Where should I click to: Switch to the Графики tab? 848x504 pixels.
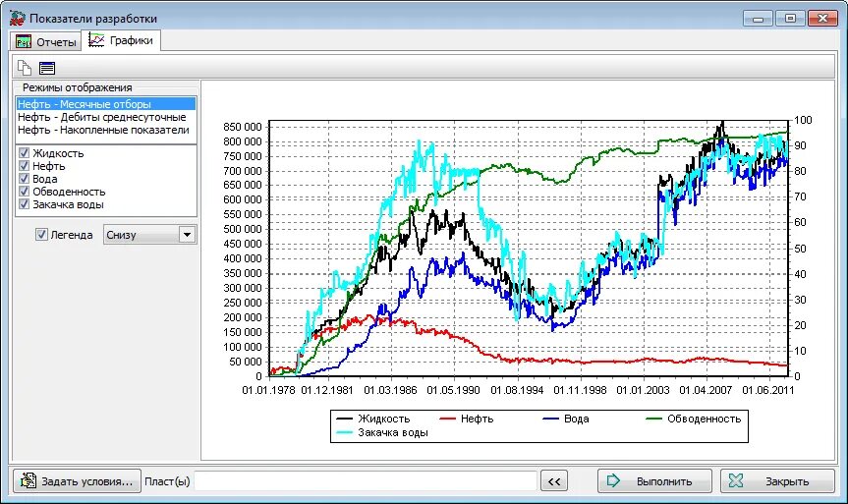tap(121, 40)
